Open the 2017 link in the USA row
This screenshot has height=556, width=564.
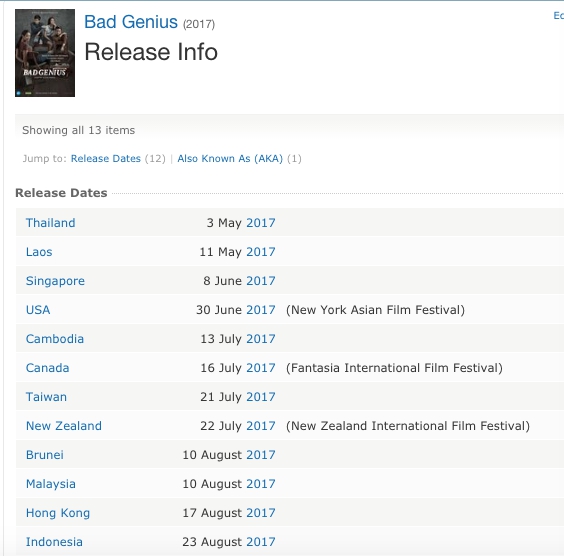coord(261,310)
